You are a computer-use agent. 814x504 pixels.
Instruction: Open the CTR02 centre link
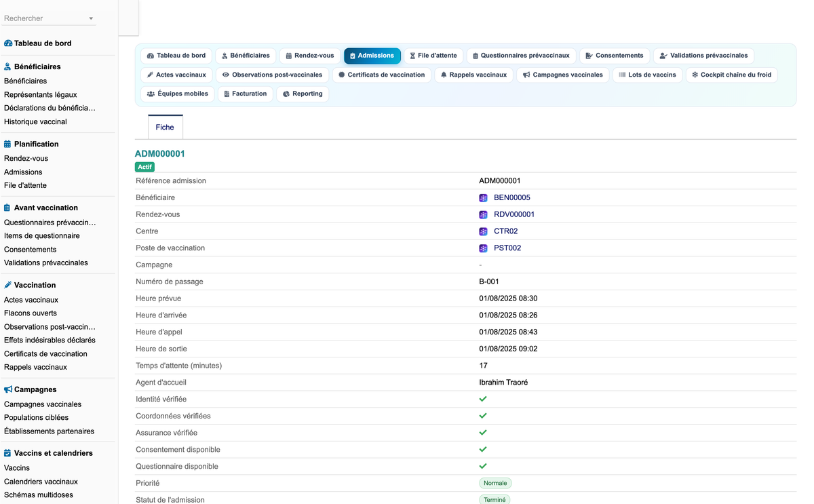pyautogui.click(x=506, y=231)
